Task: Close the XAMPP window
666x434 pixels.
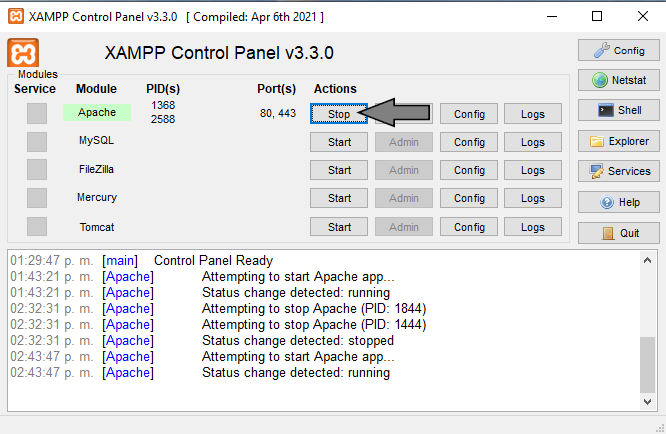Action: (x=643, y=17)
